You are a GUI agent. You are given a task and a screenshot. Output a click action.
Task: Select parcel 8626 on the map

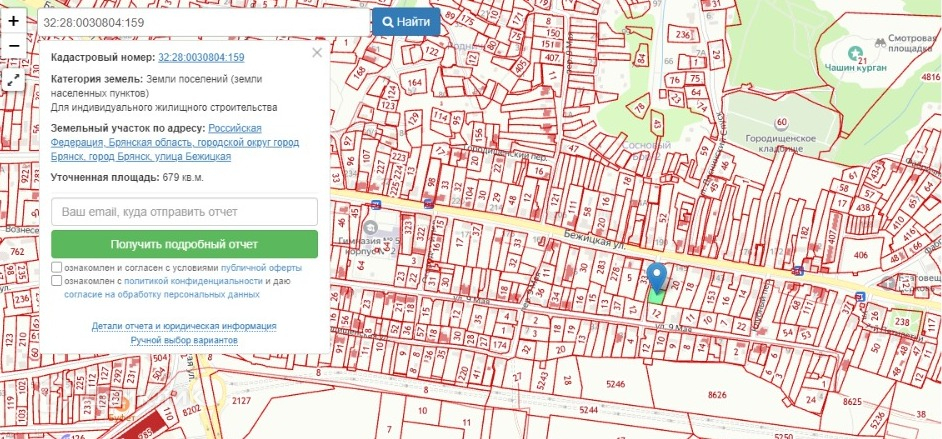(x=717, y=395)
